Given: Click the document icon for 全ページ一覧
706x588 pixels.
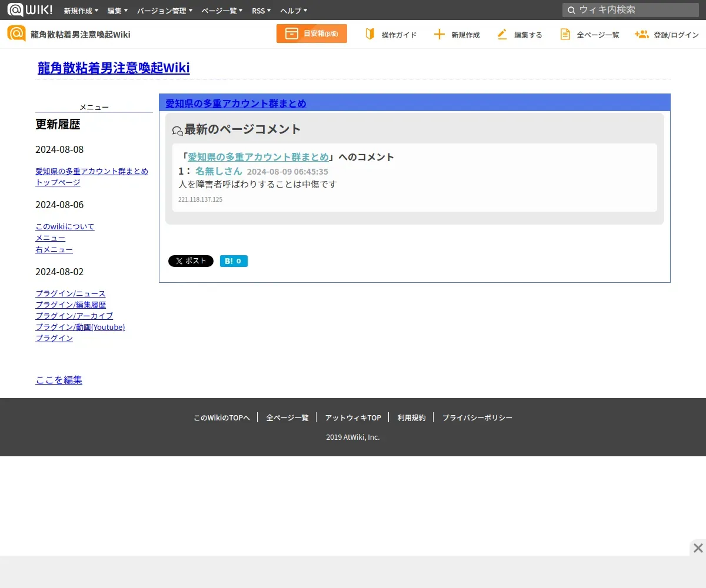Looking at the screenshot, I should pos(565,34).
